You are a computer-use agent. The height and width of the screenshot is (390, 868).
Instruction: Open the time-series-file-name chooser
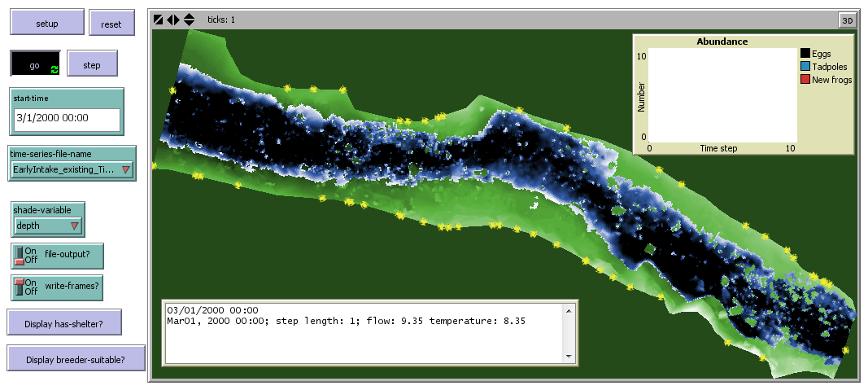coord(72,169)
